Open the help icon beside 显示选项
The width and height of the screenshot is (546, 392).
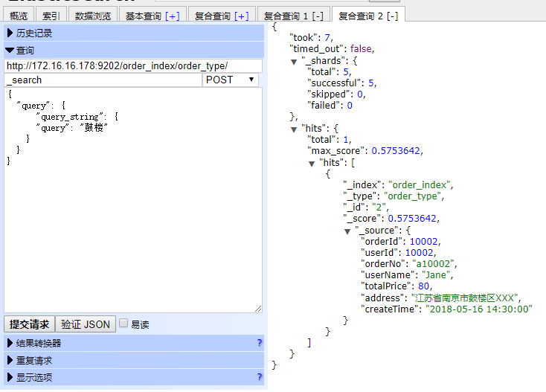[259, 377]
